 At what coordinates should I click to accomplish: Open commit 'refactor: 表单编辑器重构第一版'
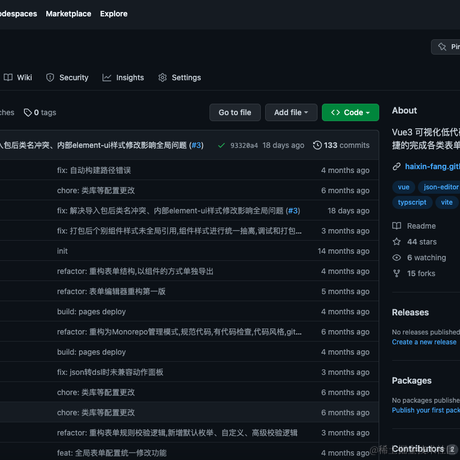click(x=111, y=291)
